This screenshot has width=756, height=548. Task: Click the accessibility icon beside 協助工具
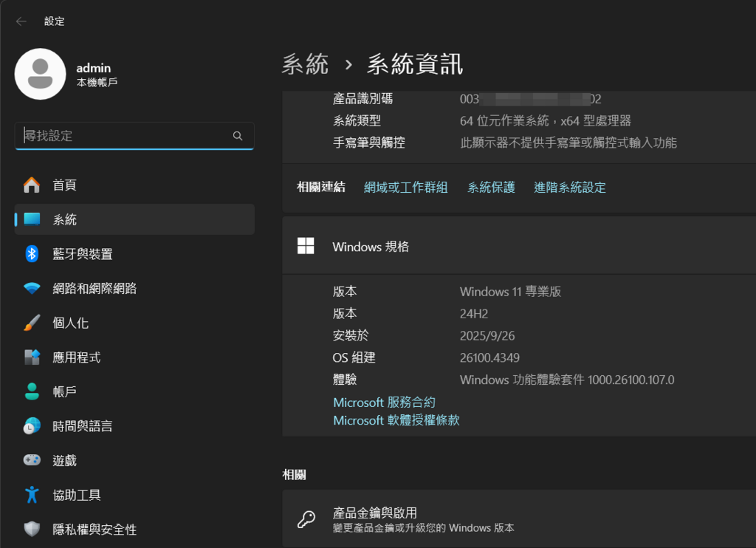tap(32, 495)
